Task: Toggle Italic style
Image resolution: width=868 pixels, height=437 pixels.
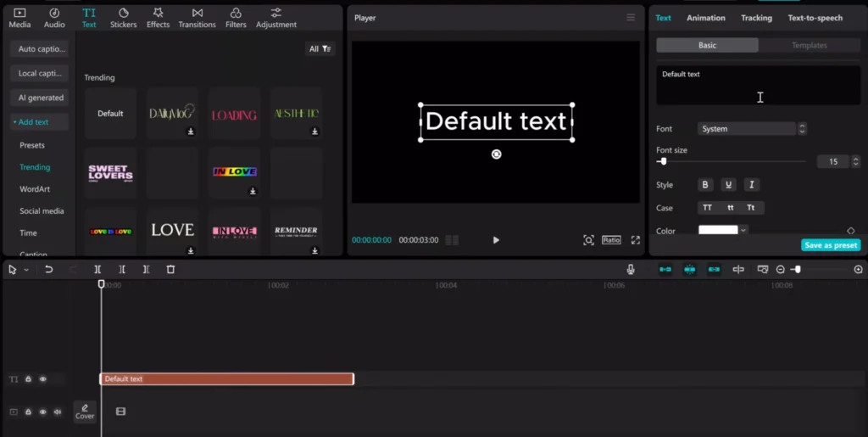Action: 752,184
